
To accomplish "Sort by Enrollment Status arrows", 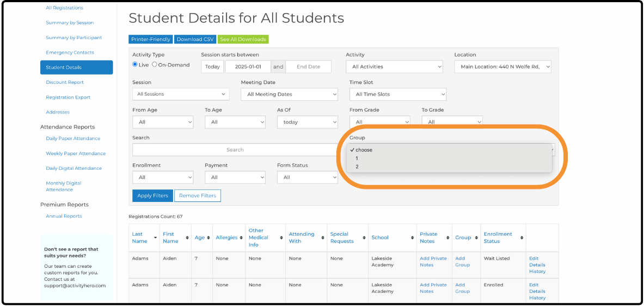I will pos(522,238).
